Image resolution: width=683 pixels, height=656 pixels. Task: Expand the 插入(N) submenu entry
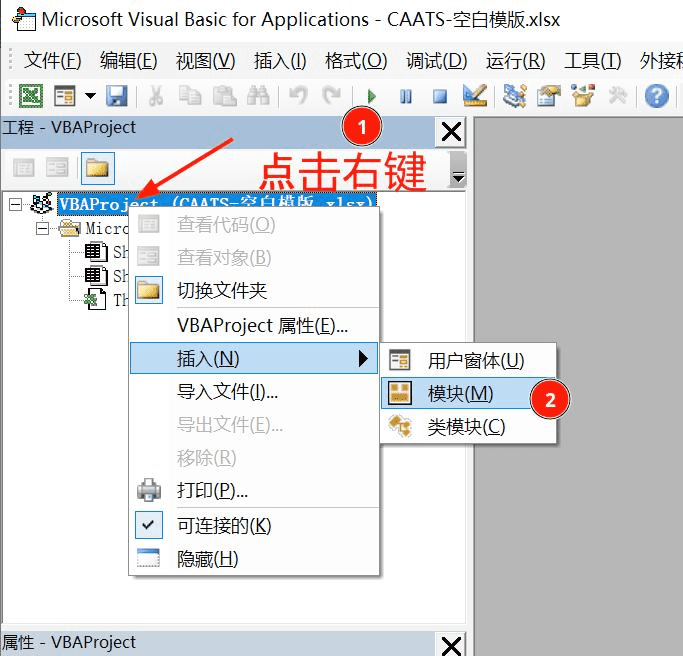coord(254,358)
